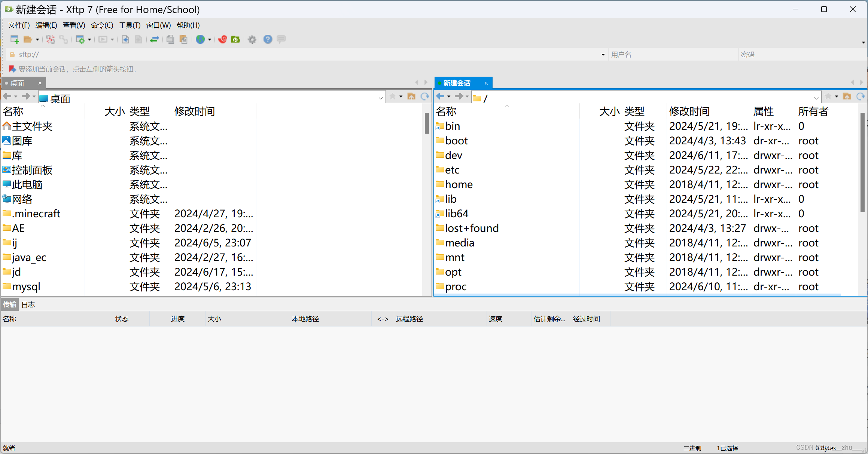Viewport: 868px width, 454px height.
Task: Refresh the remote file listing
Action: pos(860,96)
